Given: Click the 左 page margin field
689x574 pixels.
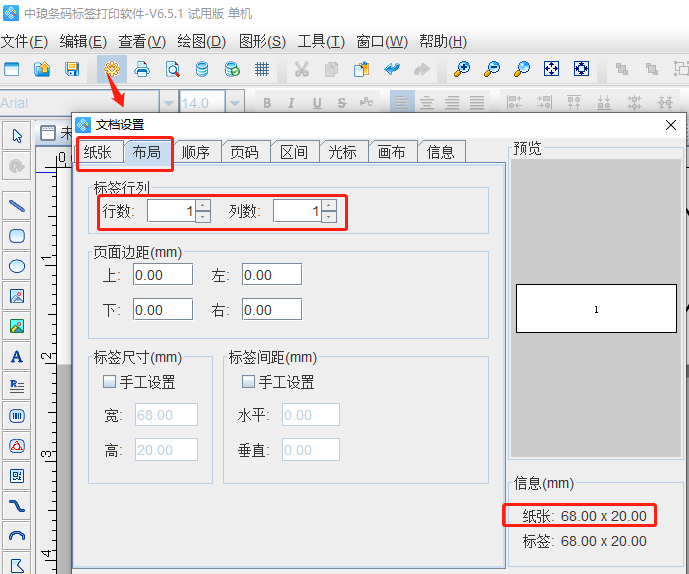Looking at the screenshot, I should pyautogui.click(x=272, y=275).
